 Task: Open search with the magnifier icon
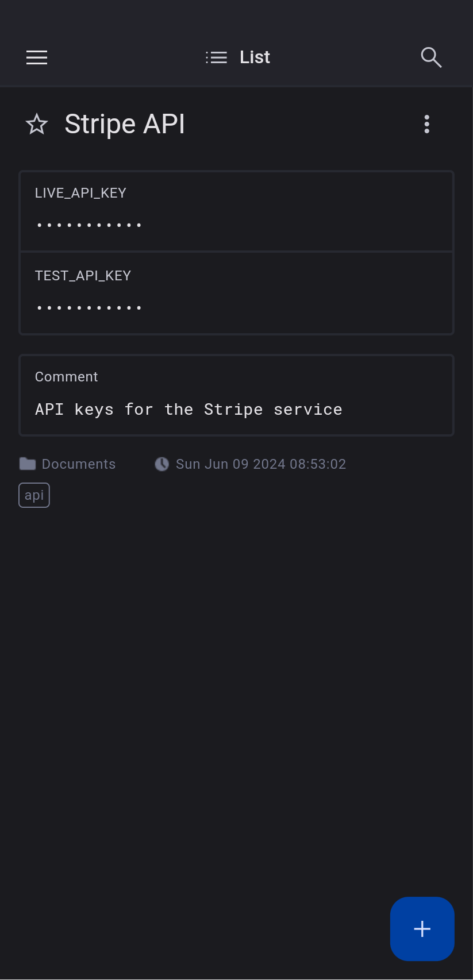click(x=431, y=57)
